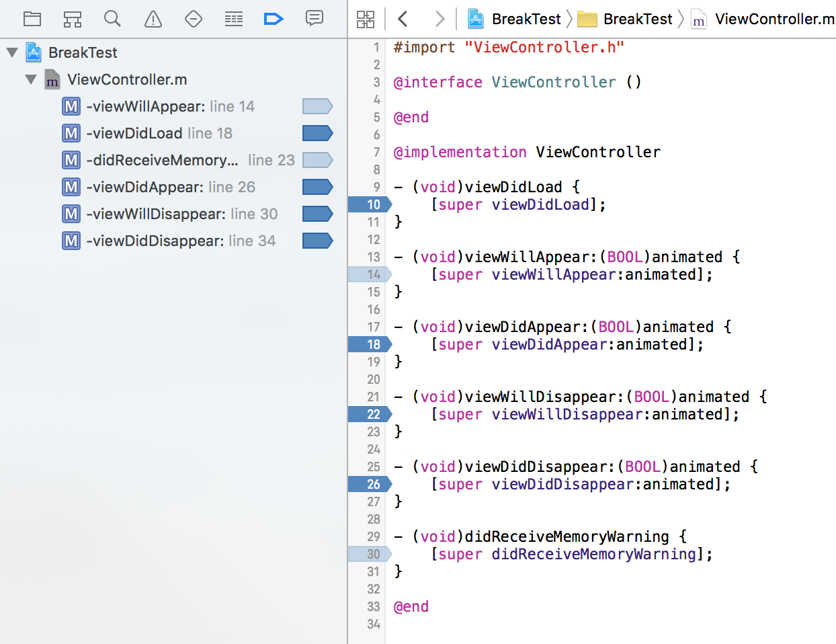This screenshot has width=836, height=644.
Task: Open the Issue navigator warning icon
Action: 153,19
